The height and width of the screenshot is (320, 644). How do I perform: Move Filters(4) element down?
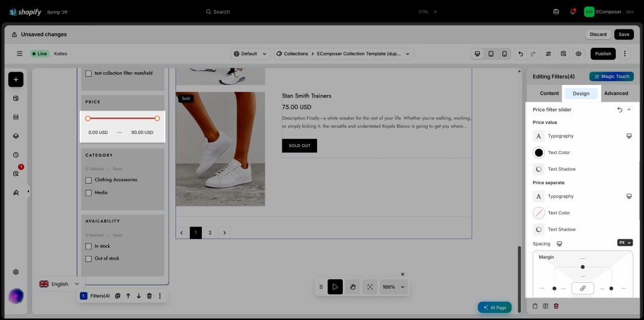coord(139,295)
